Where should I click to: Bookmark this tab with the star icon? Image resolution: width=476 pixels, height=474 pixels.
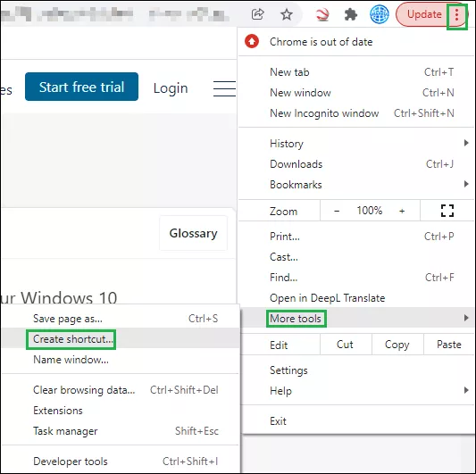[287, 14]
